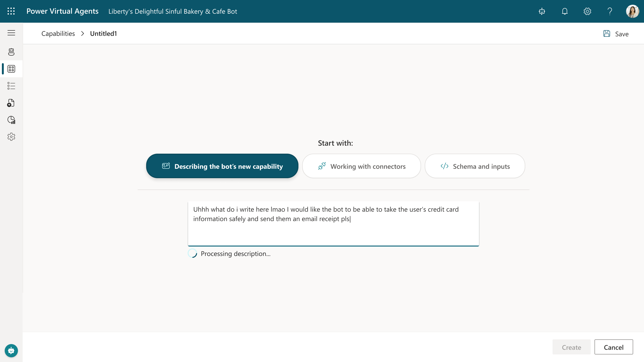Click the help question mark icon
The height and width of the screenshot is (362, 644).
tap(610, 11)
